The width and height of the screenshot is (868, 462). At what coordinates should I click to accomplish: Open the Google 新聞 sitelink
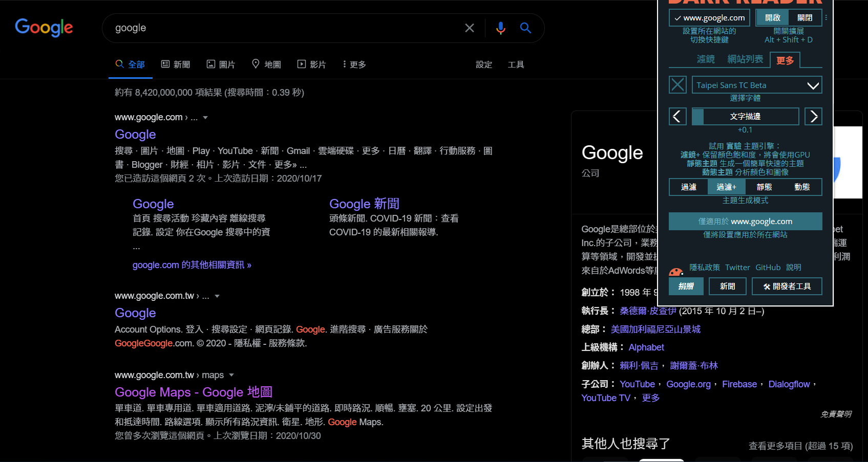coord(364,204)
